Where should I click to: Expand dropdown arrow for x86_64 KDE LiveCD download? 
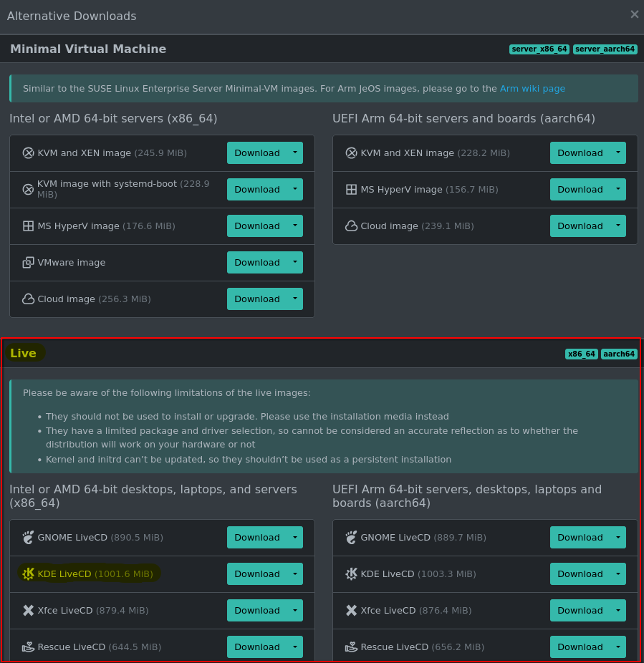(x=294, y=574)
